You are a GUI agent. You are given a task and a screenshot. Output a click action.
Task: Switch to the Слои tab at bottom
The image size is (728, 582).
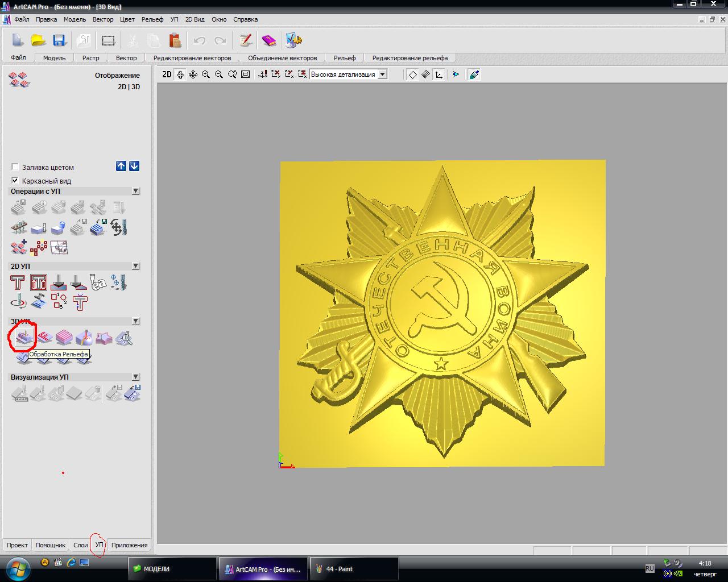tap(80, 545)
